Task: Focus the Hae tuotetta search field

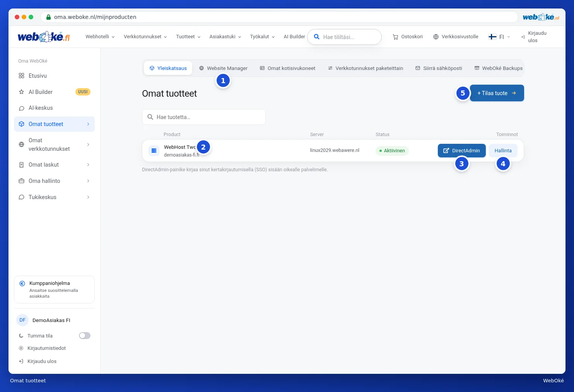Action: (x=204, y=117)
